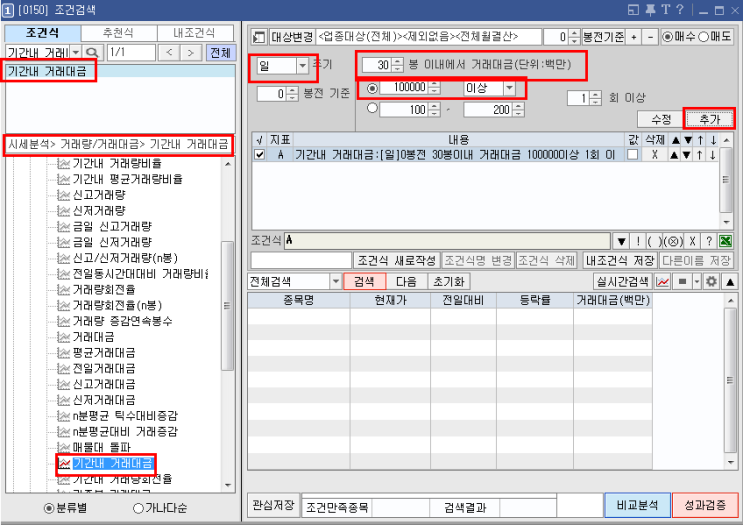Click the condition name input field

(301, 261)
